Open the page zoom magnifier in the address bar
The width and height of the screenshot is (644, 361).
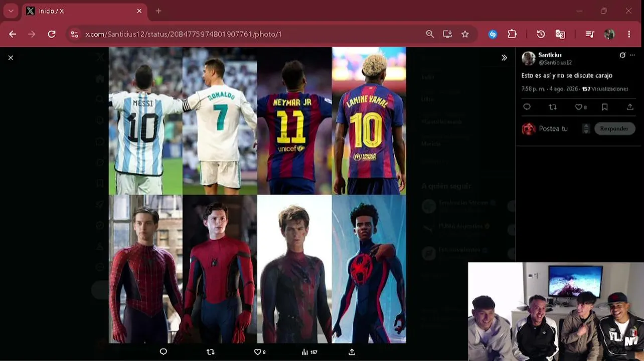click(x=430, y=34)
